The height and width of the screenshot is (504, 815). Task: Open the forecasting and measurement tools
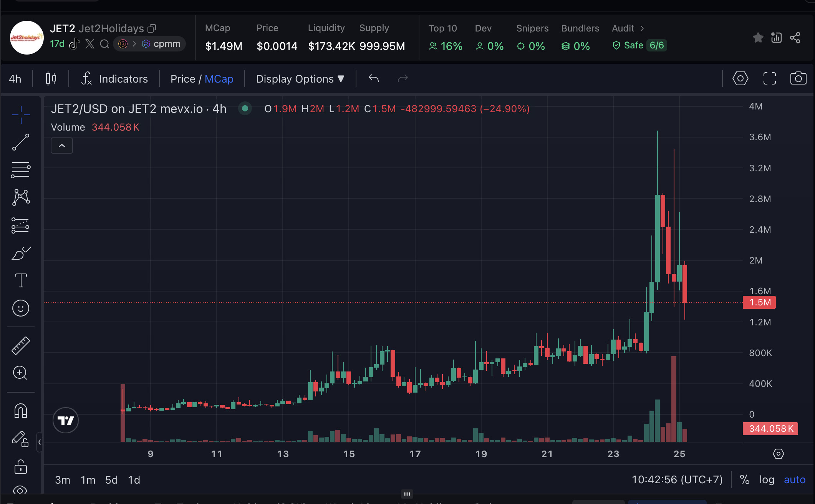click(21, 225)
